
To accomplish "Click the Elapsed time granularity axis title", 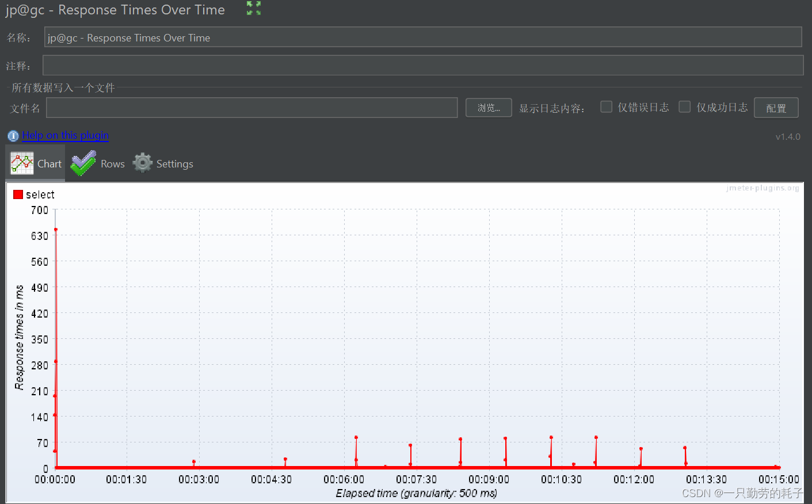I will 417,493.
